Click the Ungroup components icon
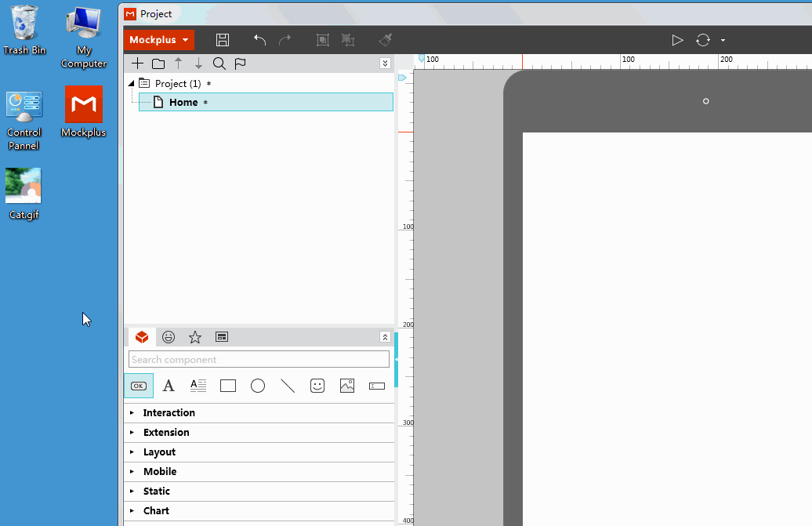The width and height of the screenshot is (812, 526). click(348, 40)
